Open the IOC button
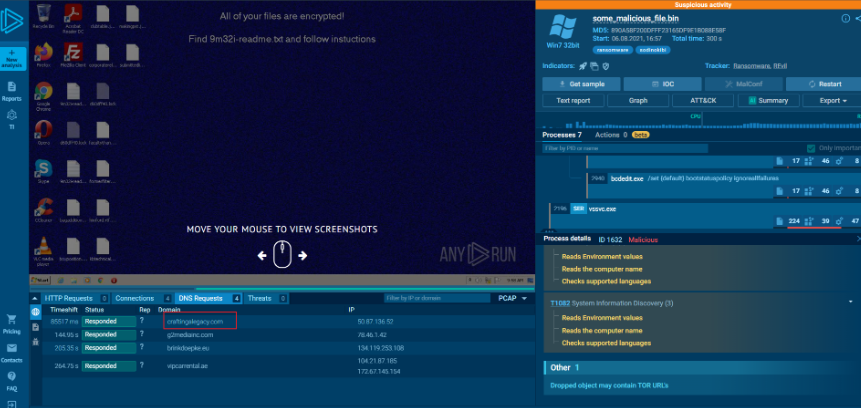The width and height of the screenshot is (861, 408). (x=662, y=84)
